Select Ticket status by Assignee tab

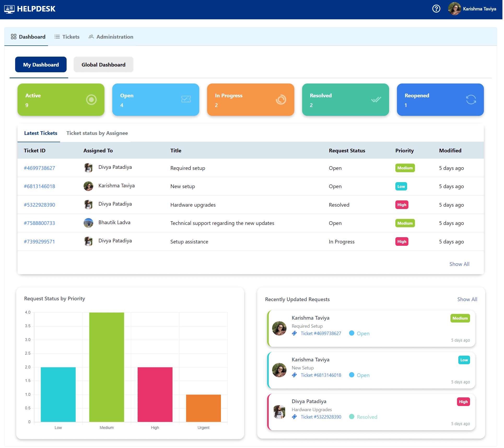point(97,133)
